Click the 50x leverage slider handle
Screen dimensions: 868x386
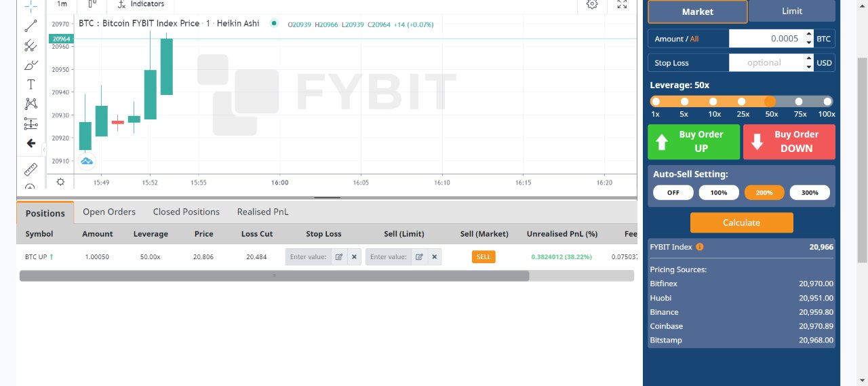[770, 101]
